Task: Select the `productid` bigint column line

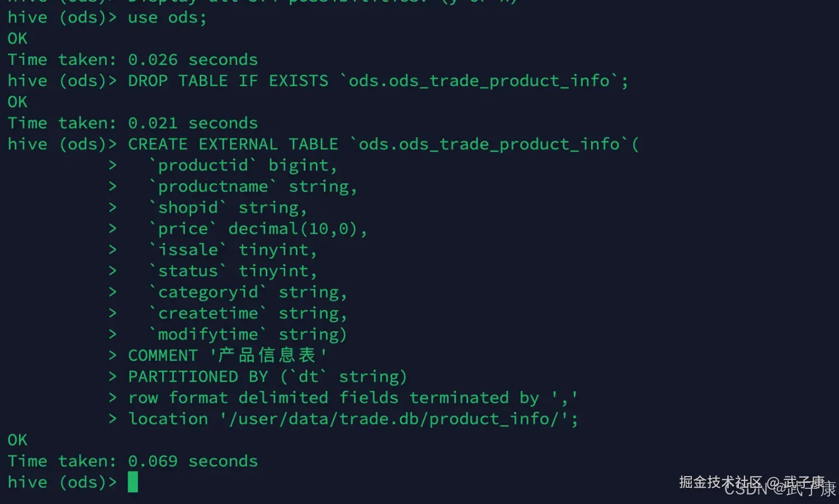Action: click(243, 166)
